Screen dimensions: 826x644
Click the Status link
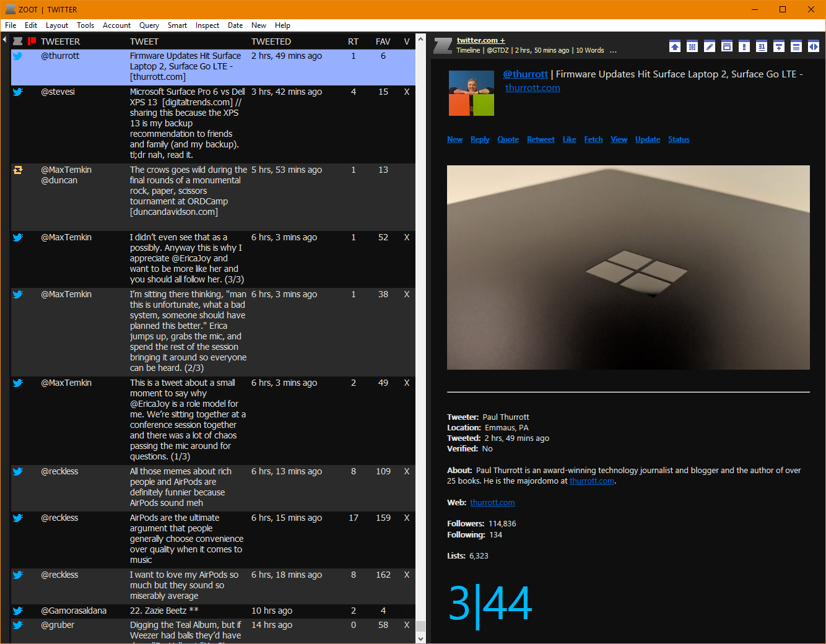click(x=679, y=139)
